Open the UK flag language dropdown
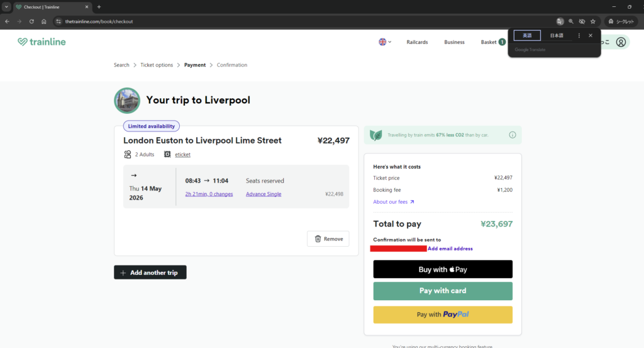The width and height of the screenshot is (644, 348). (385, 42)
